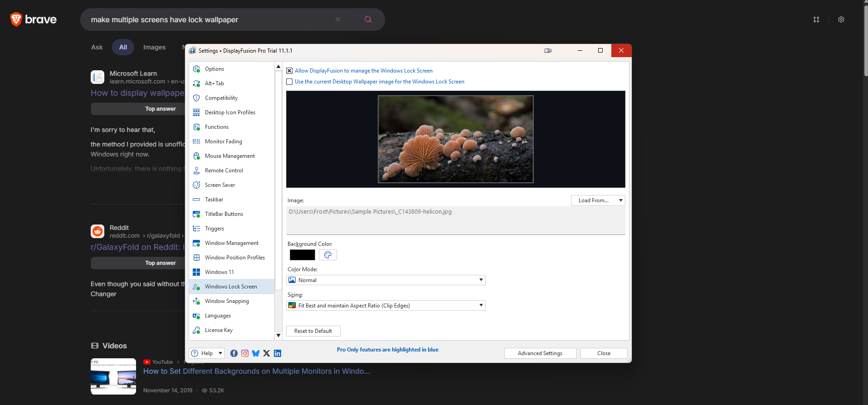Click the X social icon

pyautogui.click(x=267, y=353)
